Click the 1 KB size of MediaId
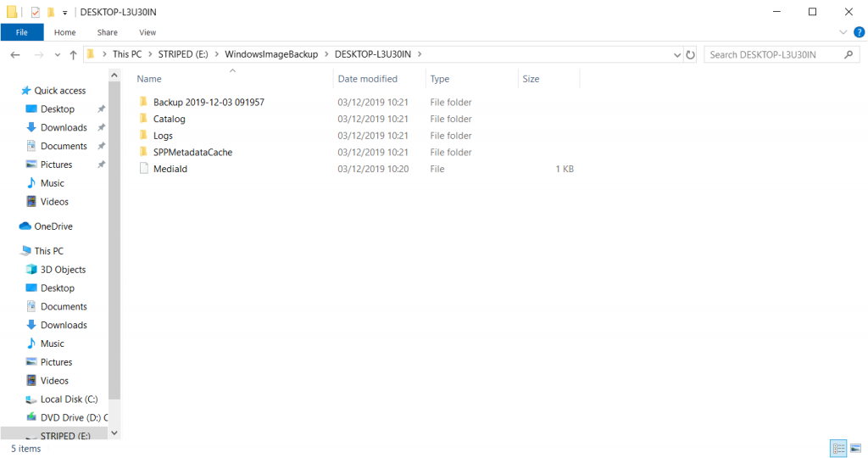This screenshot has height=458, width=868. click(x=565, y=169)
